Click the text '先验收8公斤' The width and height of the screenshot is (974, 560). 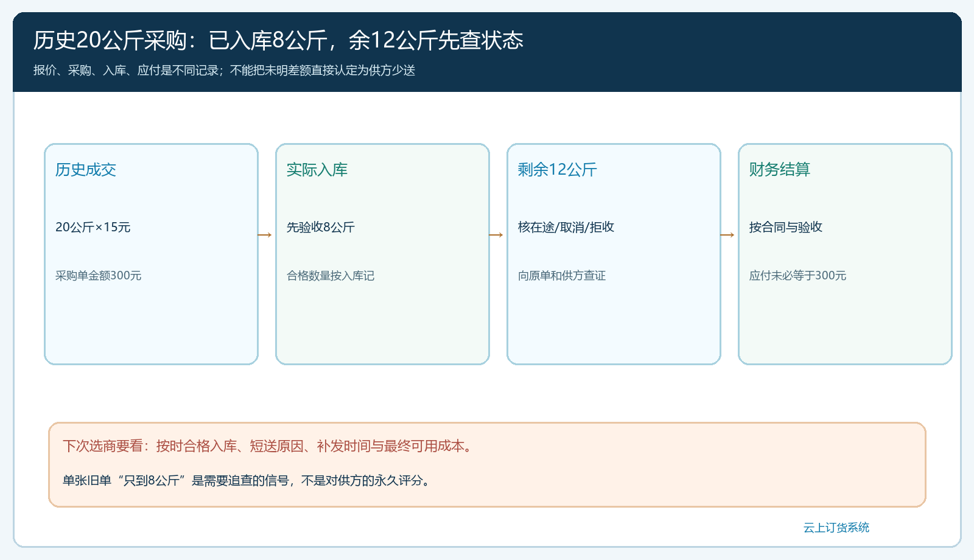(x=321, y=227)
